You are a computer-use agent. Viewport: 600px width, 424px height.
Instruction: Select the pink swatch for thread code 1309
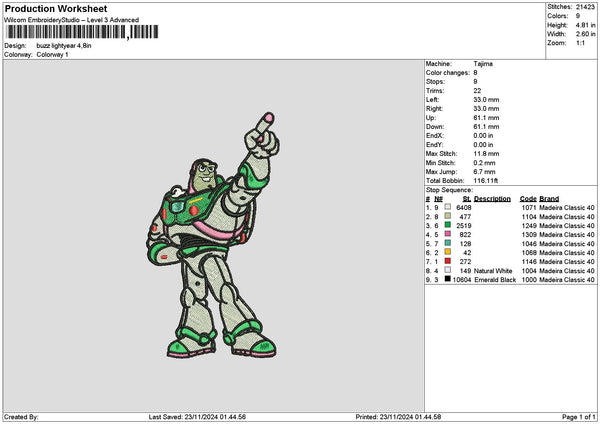pos(447,234)
